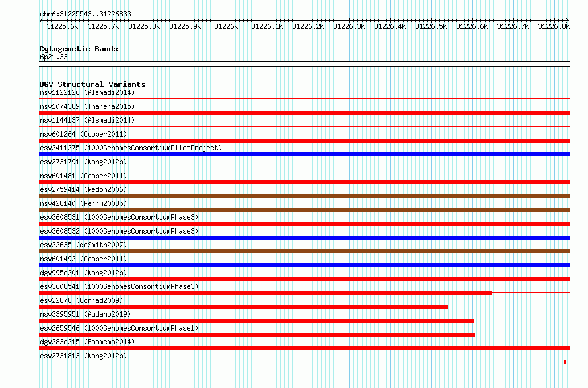Screen dimensions: 588x388
Task: Click the 31226.4k ruler tick label
Action: [390, 26]
